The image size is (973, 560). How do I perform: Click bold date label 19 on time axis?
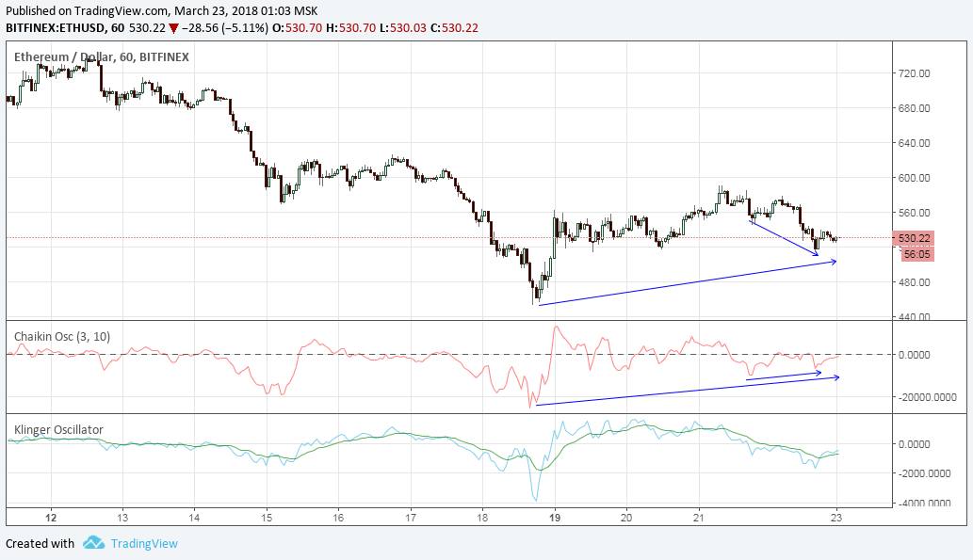(x=555, y=518)
